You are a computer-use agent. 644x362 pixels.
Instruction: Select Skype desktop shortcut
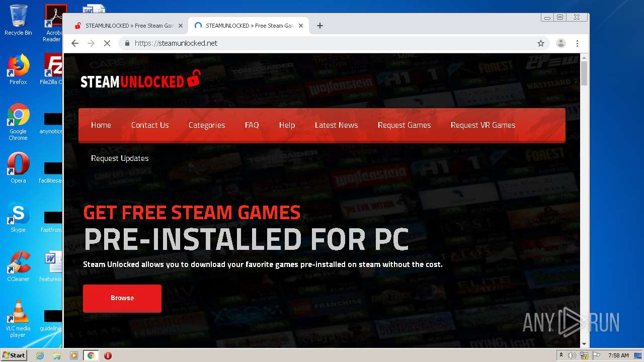[x=18, y=217]
